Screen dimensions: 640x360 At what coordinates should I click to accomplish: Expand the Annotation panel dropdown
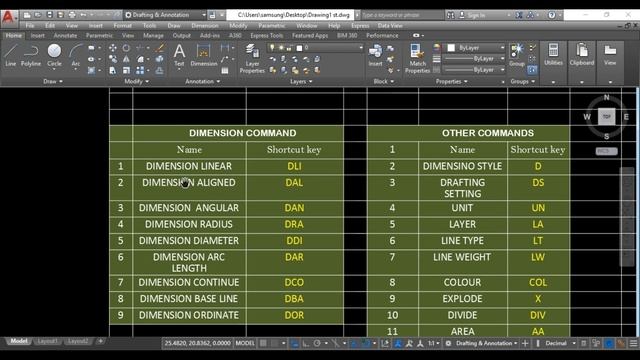coord(202,81)
